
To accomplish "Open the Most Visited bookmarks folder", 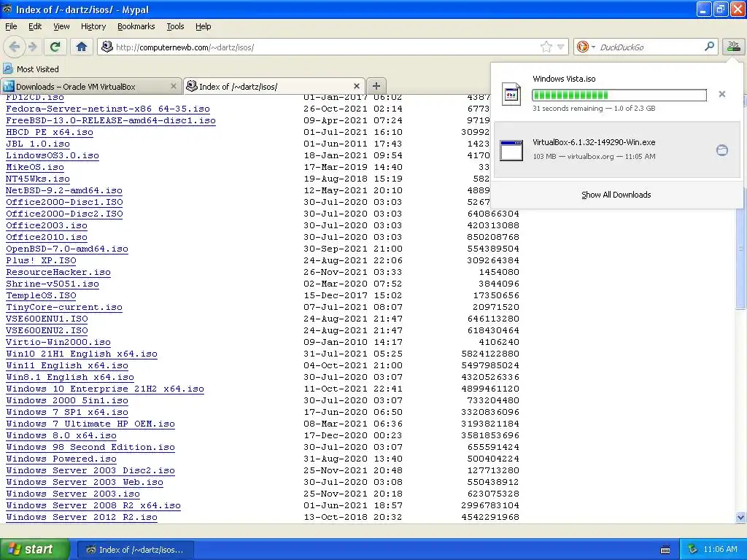I will pos(31,69).
